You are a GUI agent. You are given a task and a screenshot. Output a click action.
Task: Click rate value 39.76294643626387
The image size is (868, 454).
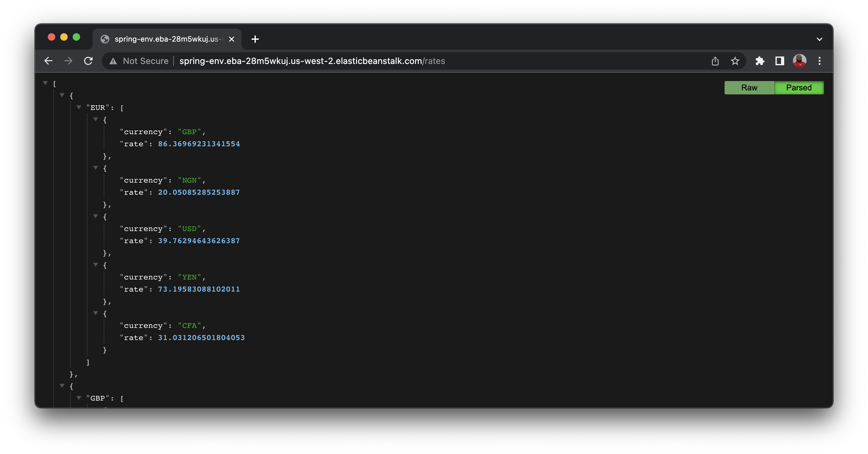pyautogui.click(x=199, y=241)
